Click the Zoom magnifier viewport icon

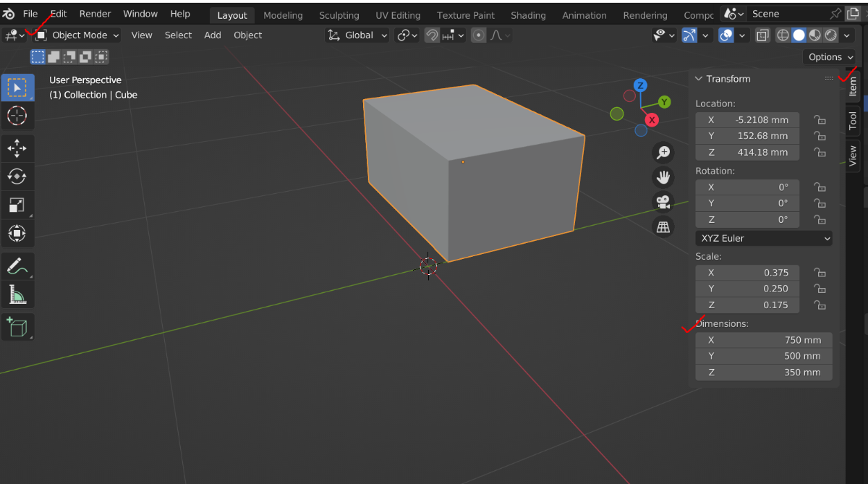663,152
